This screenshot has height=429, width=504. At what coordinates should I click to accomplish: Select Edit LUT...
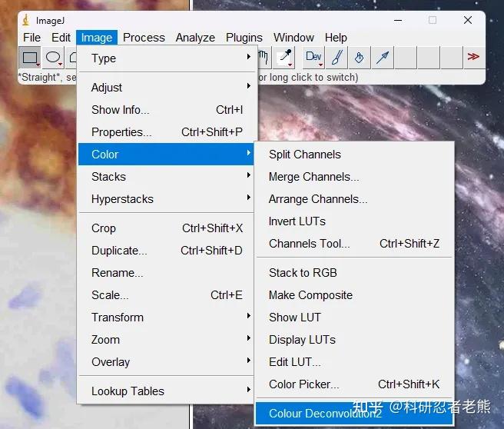[354, 362]
